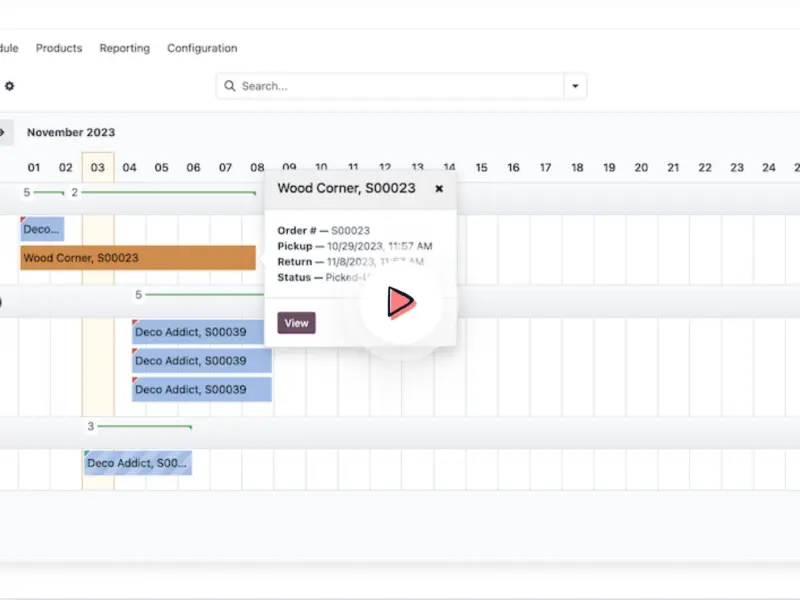Select the middle Deco Addict, S00039 bar
Image resolution: width=800 pixels, height=600 pixels.
coord(201,361)
